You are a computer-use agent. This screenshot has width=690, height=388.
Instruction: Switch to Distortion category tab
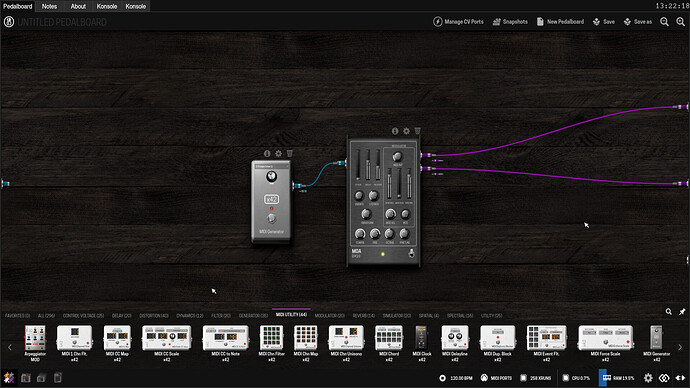coord(154,315)
